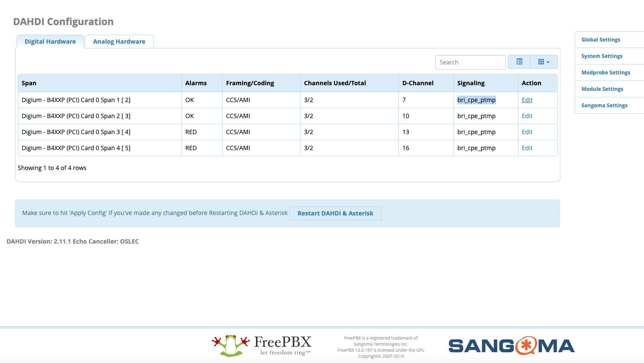Click highlighted bri_cpe_ptmp signaling cell

point(476,100)
